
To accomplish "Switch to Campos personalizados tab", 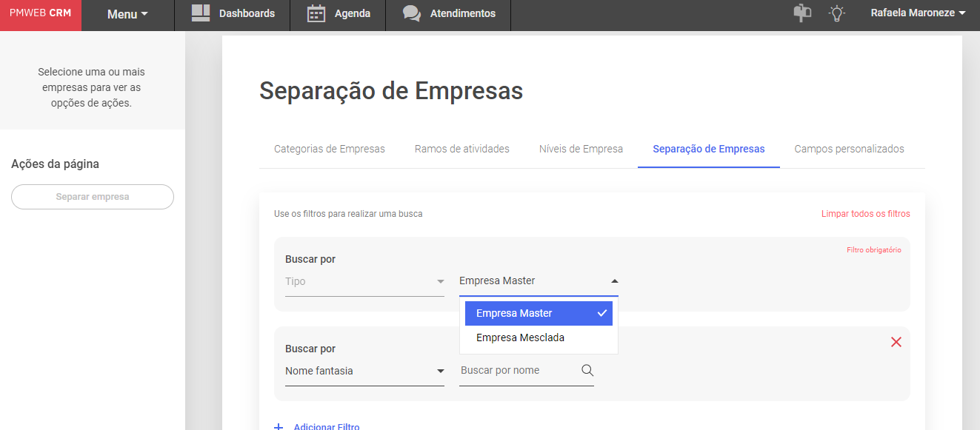I will point(850,149).
